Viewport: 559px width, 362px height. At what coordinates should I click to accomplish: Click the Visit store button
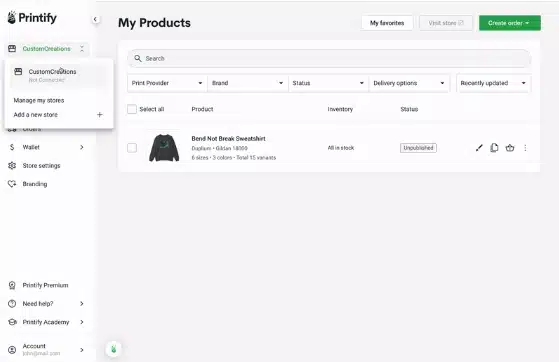click(446, 23)
